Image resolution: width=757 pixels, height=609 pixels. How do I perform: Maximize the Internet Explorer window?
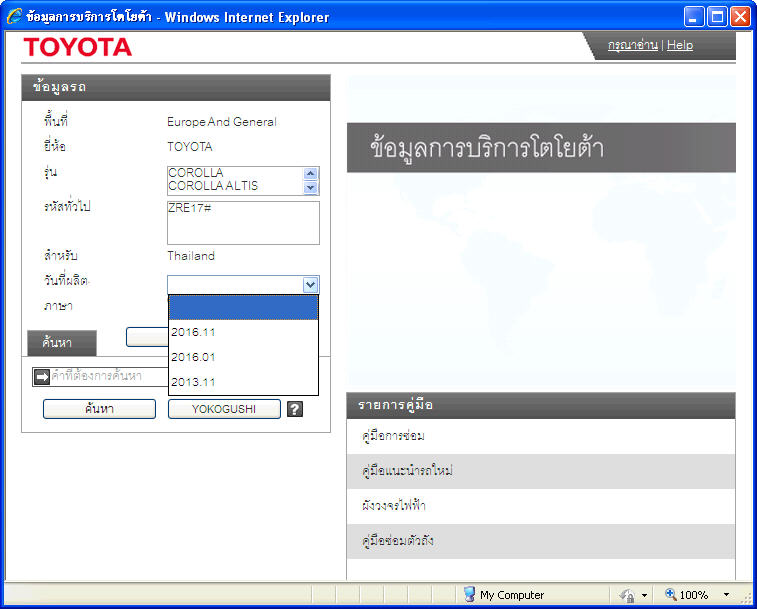click(717, 17)
